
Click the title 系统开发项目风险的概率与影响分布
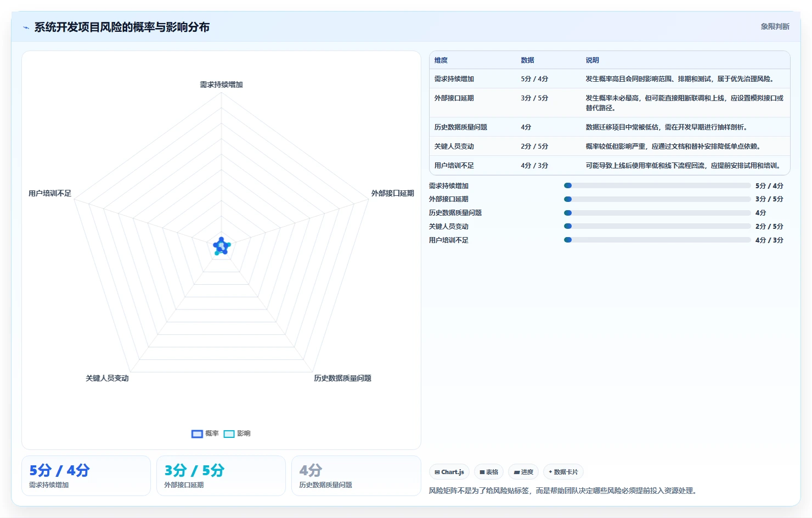tap(122, 27)
